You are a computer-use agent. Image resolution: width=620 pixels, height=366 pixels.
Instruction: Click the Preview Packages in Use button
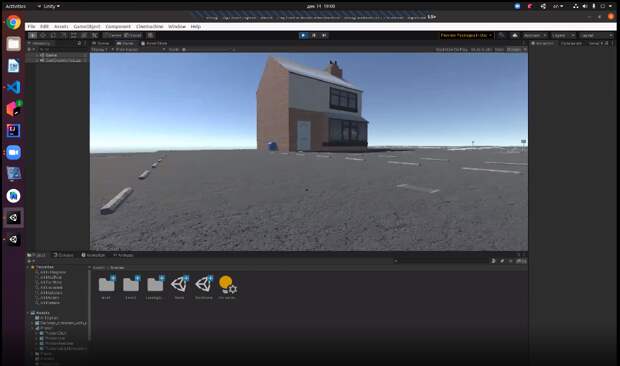466,36
